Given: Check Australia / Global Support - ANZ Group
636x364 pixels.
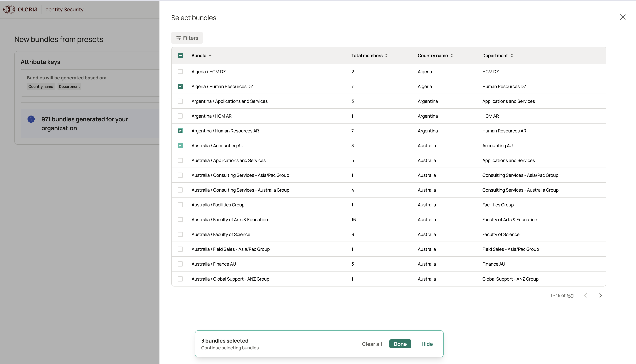Looking at the screenshot, I should click(x=180, y=279).
